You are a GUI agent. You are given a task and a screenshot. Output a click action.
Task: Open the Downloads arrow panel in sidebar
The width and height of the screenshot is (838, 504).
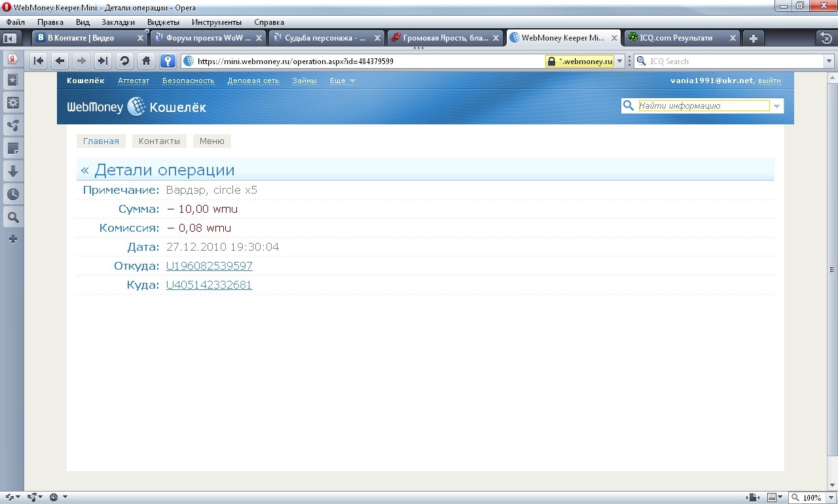[12, 171]
